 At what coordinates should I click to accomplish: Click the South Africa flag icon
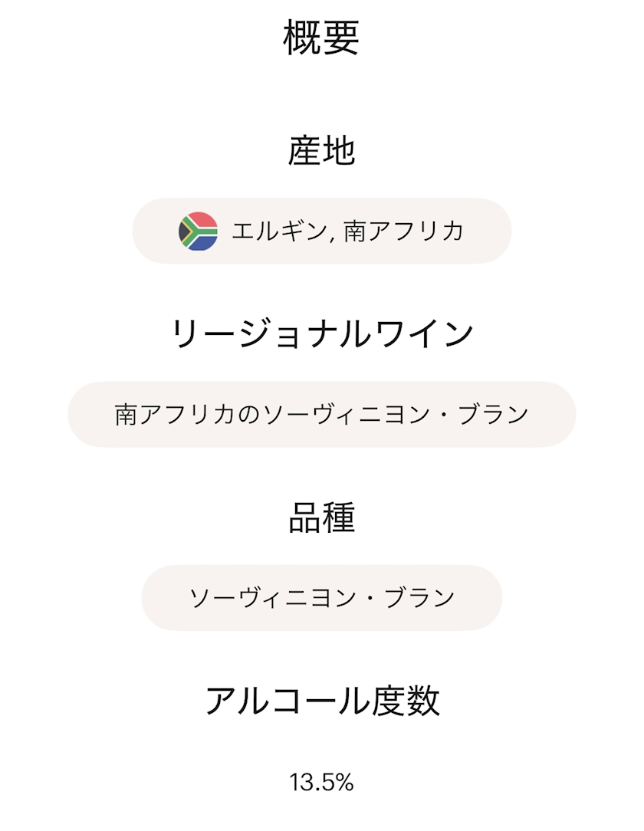click(199, 231)
